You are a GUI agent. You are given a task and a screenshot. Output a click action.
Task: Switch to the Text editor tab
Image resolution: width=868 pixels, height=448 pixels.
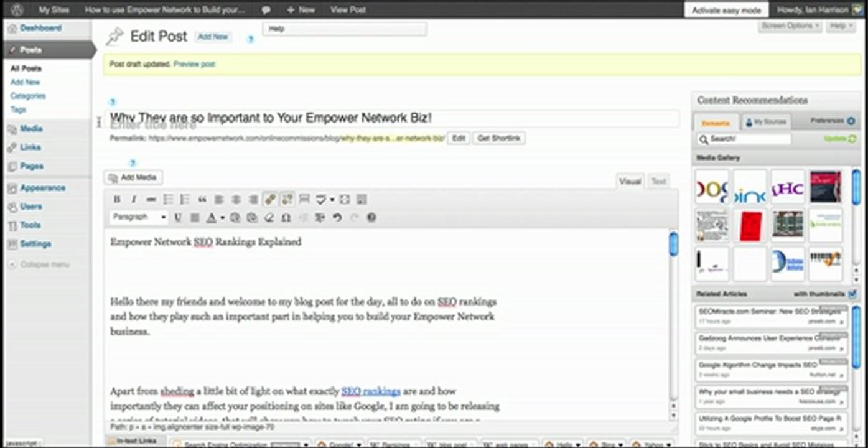[x=658, y=182]
